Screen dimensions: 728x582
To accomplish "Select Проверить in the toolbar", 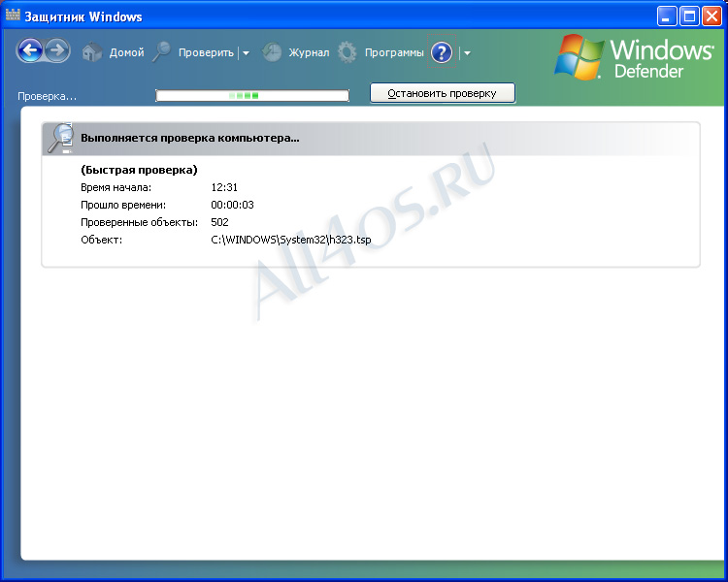I will [206, 53].
